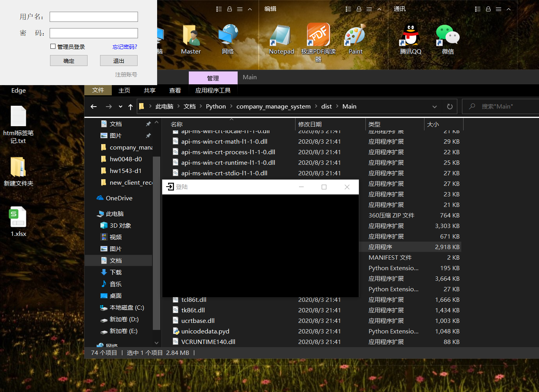Launch the 极速PDF阅读器 shortcut icon

pyautogui.click(x=319, y=42)
